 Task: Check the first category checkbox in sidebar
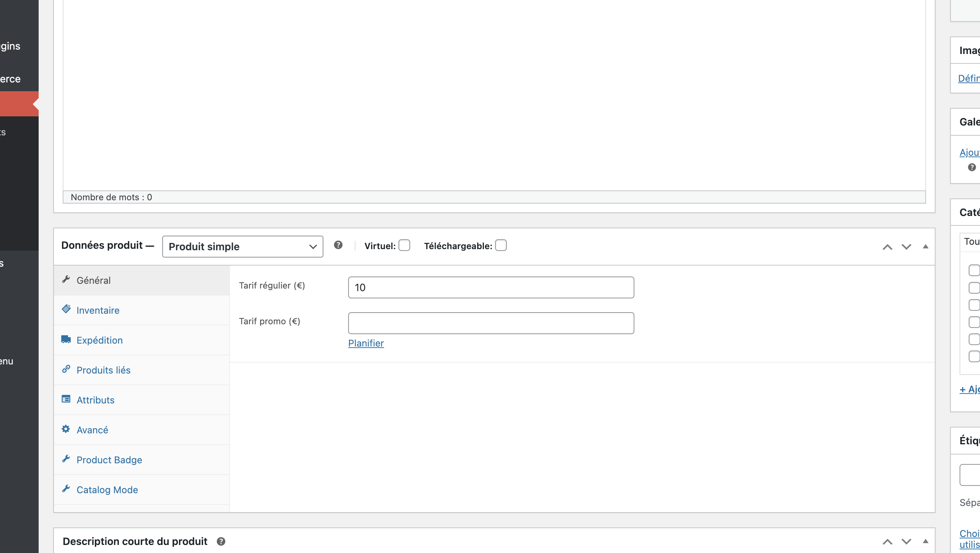click(x=973, y=270)
